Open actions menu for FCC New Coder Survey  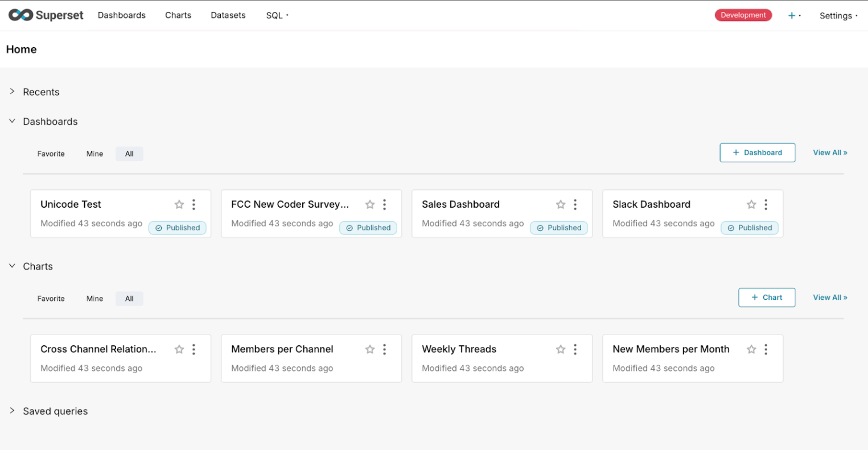385,205
